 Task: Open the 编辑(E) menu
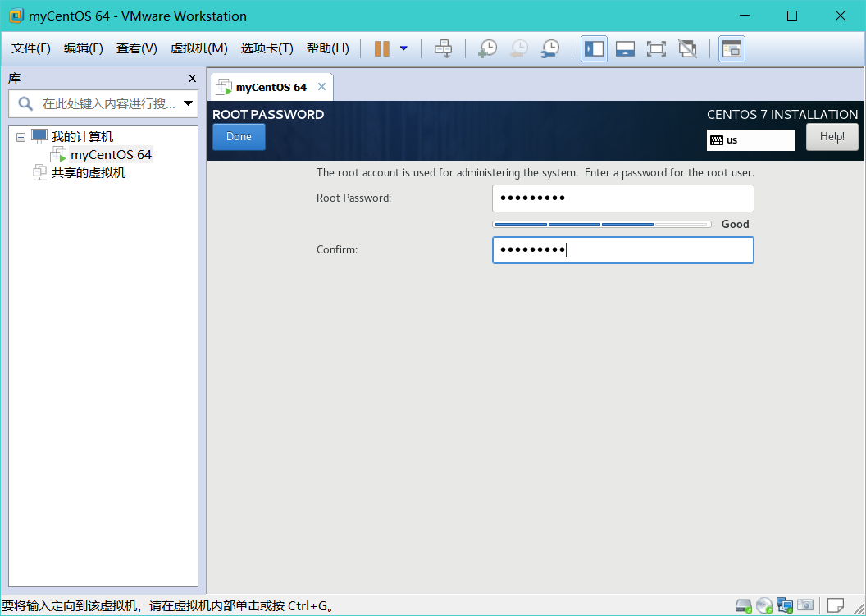click(x=84, y=48)
